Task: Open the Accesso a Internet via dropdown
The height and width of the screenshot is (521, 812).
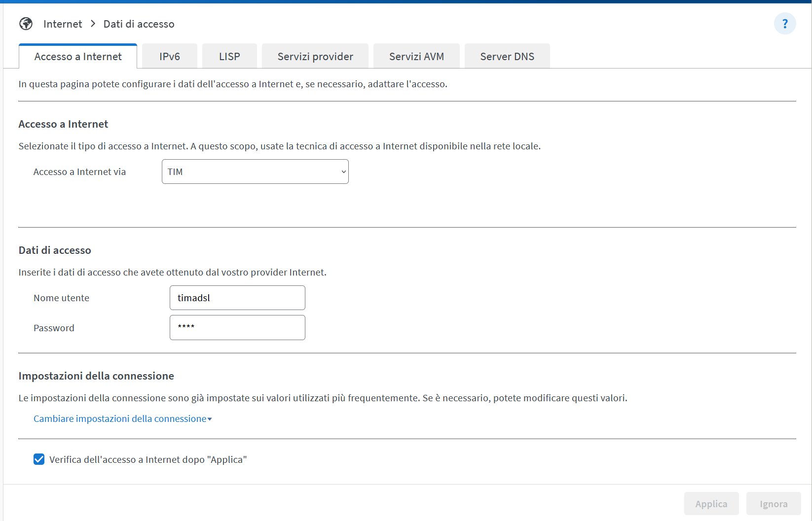Action: (255, 172)
